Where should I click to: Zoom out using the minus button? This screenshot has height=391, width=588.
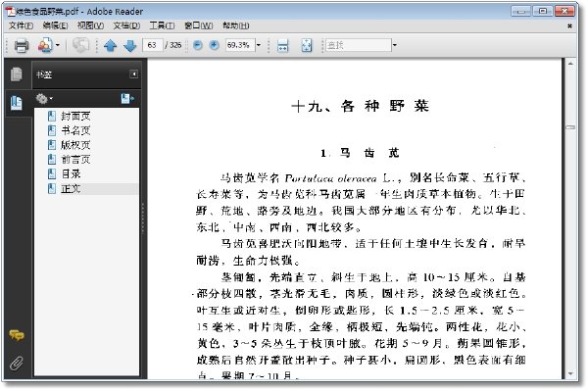pos(198,45)
